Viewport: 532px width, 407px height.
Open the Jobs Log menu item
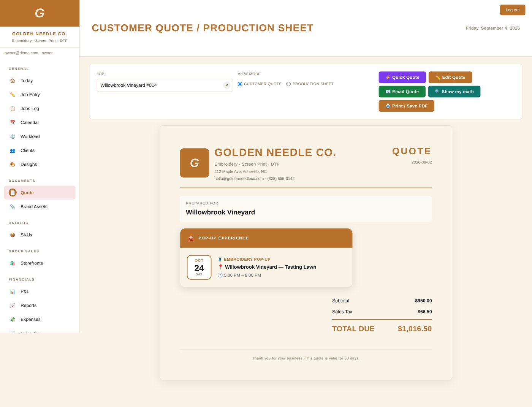[x=40, y=109]
